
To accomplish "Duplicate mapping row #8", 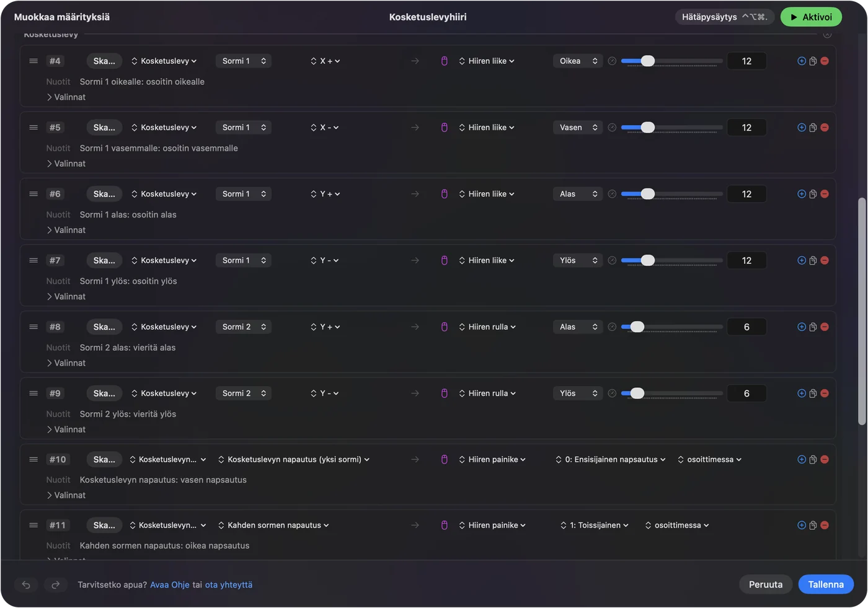I will [813, 327].
